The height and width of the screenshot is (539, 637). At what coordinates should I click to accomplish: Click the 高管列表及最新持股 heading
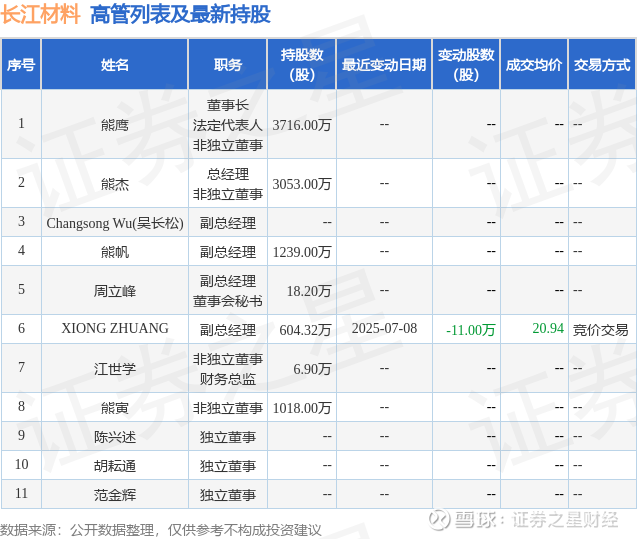point(180,15)
